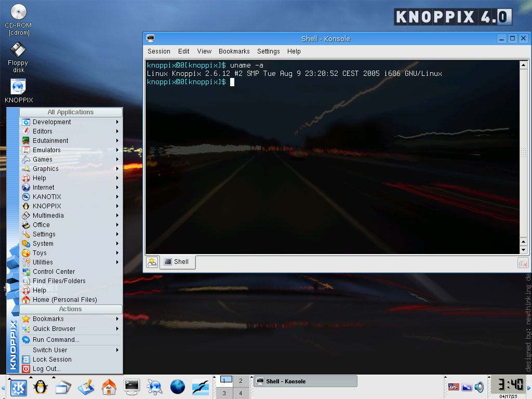The image size is (532, 399).
Task: Expand the Development submenu
Action: pos(71,122)
